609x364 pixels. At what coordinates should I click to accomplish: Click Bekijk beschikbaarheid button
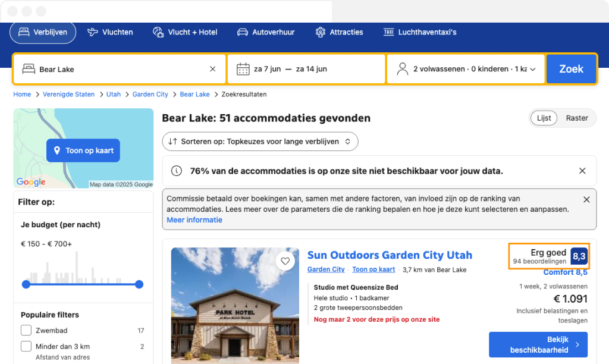pyautogui.click(x=538, y=344)
